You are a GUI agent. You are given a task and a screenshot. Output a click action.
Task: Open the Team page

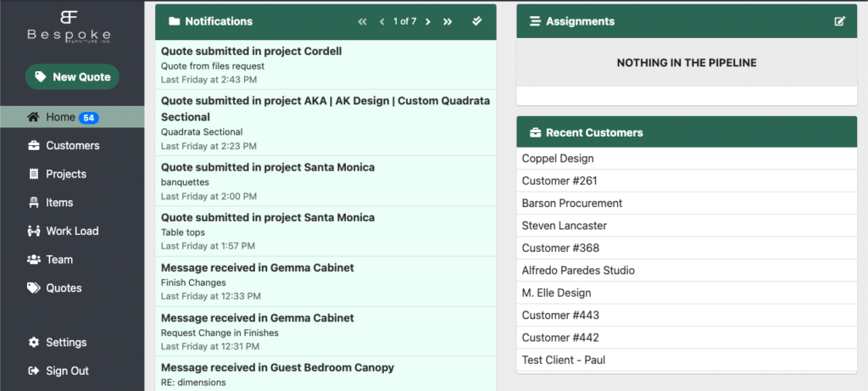pyautogui.click(x=59, y=260)
